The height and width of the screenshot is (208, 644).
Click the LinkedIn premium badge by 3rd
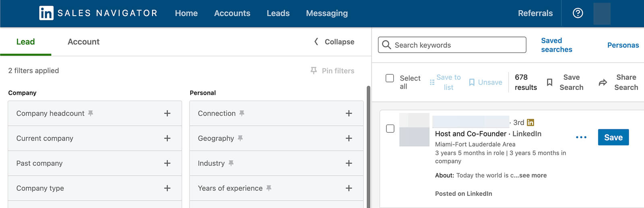(x=530, y=122)
